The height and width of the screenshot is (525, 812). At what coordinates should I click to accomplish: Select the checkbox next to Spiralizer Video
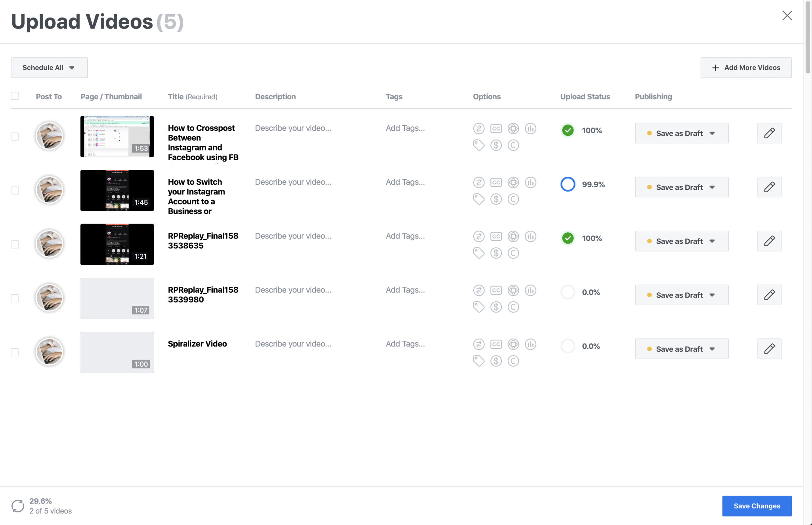click(x=15, y=352)
